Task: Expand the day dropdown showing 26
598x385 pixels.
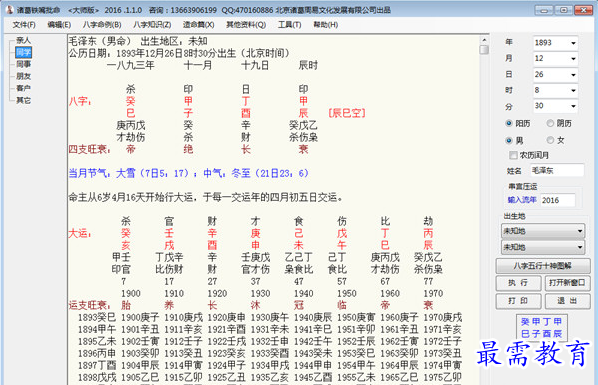Action: click(573, 75)
